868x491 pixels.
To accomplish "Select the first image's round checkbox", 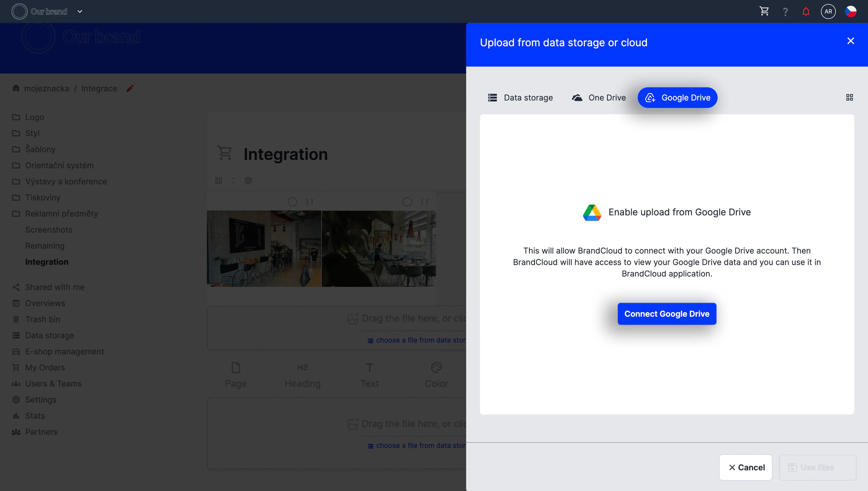I will pos(292,202).
